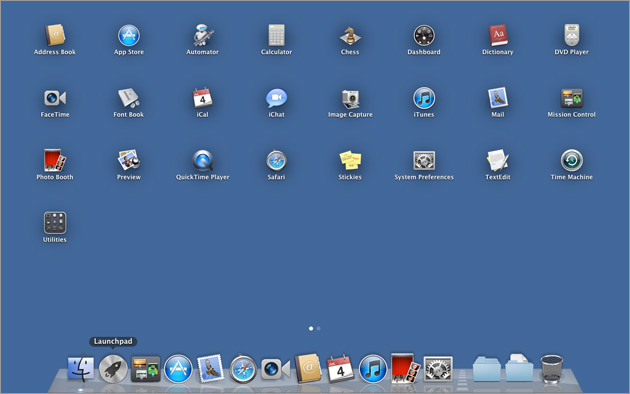
Task: Click Launchpad rocket icon in Dock
Action: pyautogui.click(x=113, y=368)
